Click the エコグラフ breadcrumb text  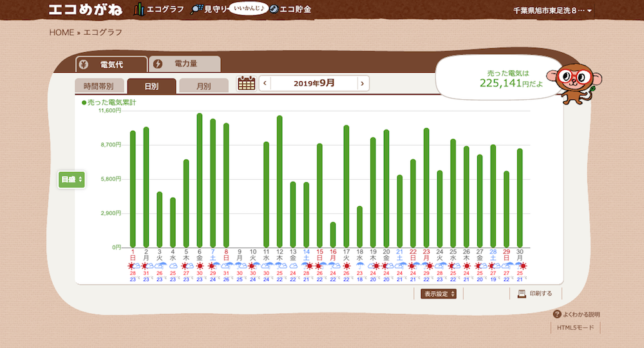tap(102, 32)
